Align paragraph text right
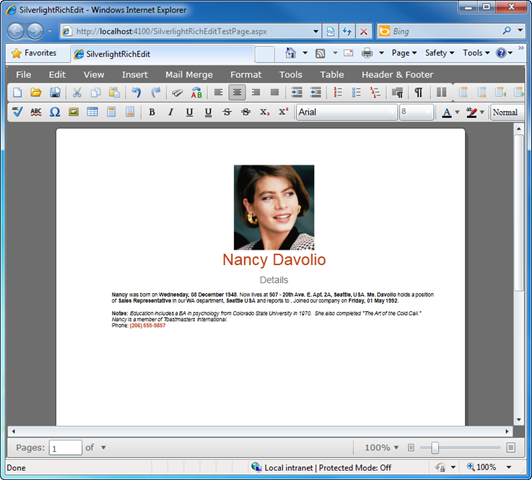This screenshot has height=480, width=532. coord(256,92)
